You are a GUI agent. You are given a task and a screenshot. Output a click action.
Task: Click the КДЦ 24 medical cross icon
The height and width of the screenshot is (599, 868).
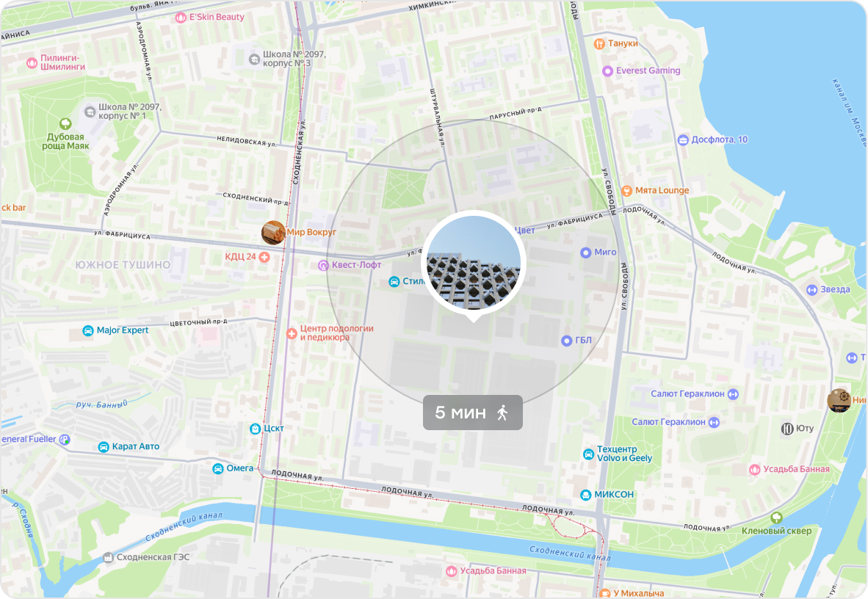click(264, 257)
